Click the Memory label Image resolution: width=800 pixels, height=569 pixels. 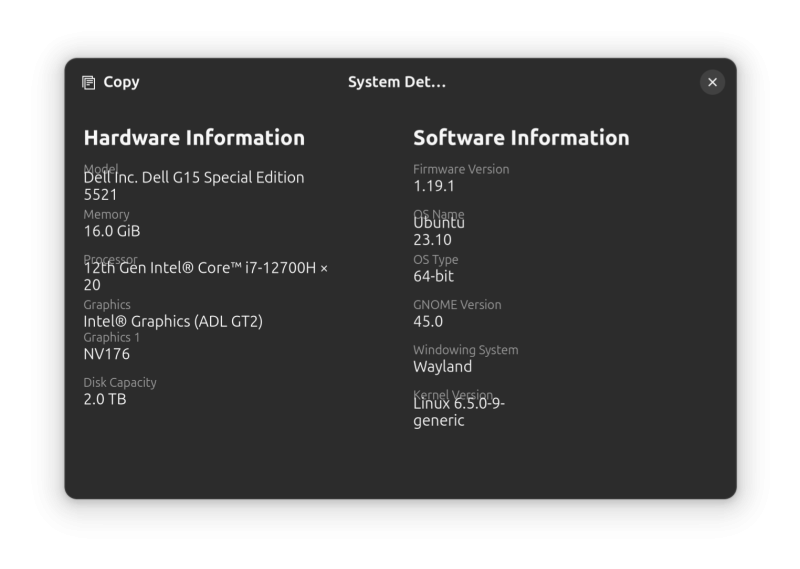coord(107,214)
